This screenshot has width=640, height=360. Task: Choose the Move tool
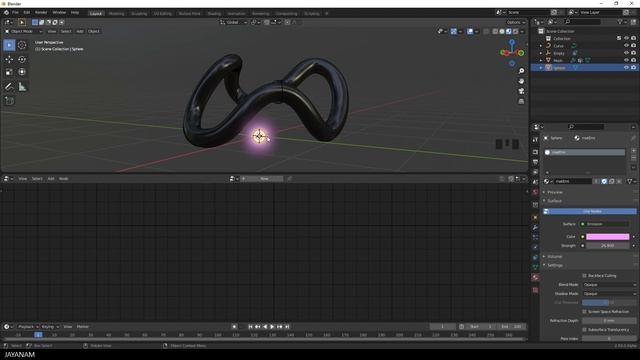click(9, 60)
